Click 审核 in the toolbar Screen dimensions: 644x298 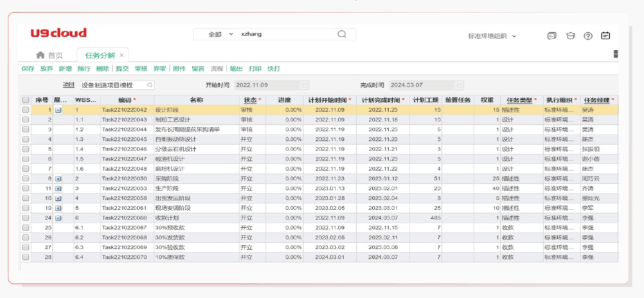point(141,69)
